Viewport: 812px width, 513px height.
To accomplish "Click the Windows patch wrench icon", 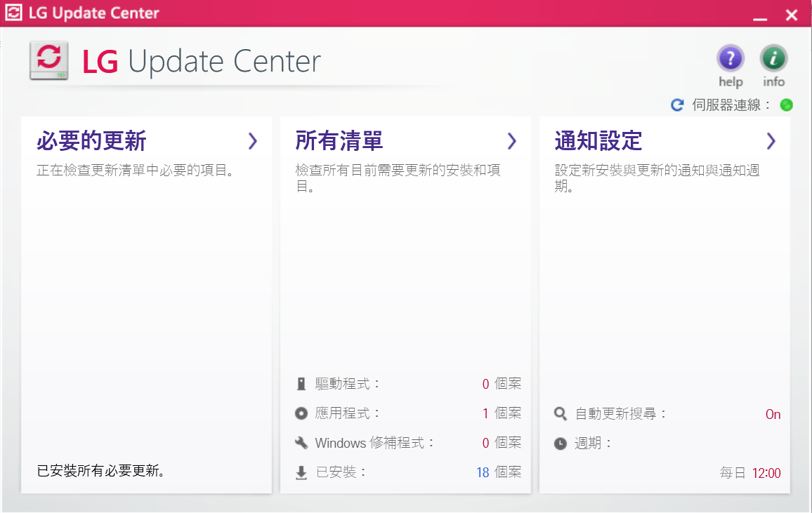I will click(301, 443).
